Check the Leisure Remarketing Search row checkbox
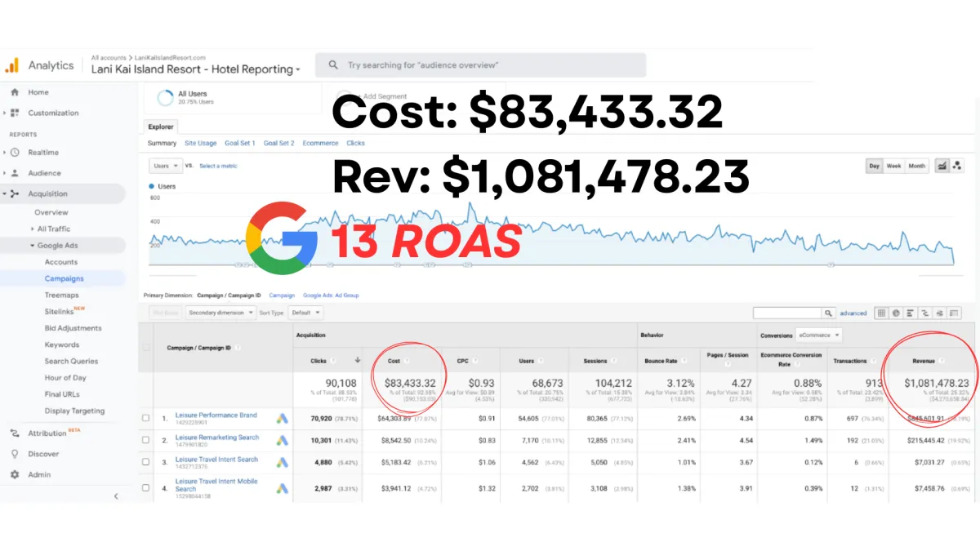The image size is (980, 551). click(146, 440)
